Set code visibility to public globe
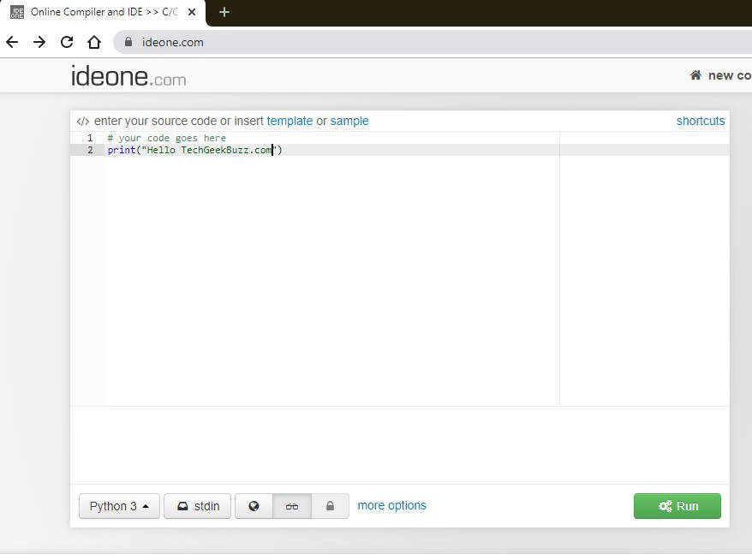This screenshot has height=560, width=752. pos(254,506)
